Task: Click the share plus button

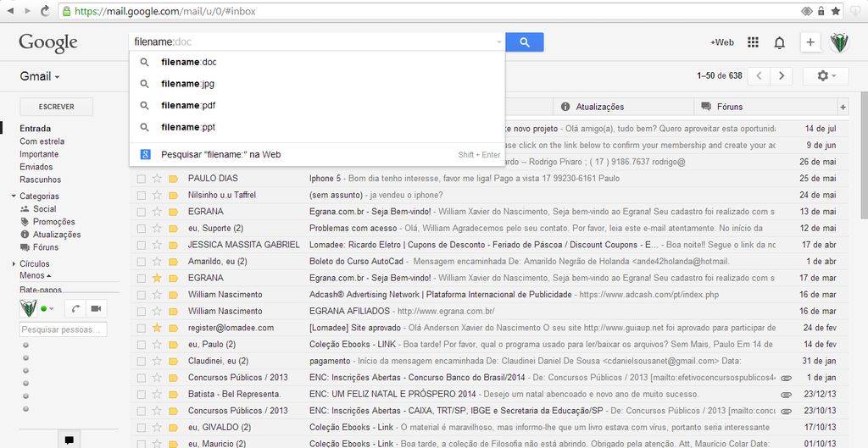Action: (810, 42)
